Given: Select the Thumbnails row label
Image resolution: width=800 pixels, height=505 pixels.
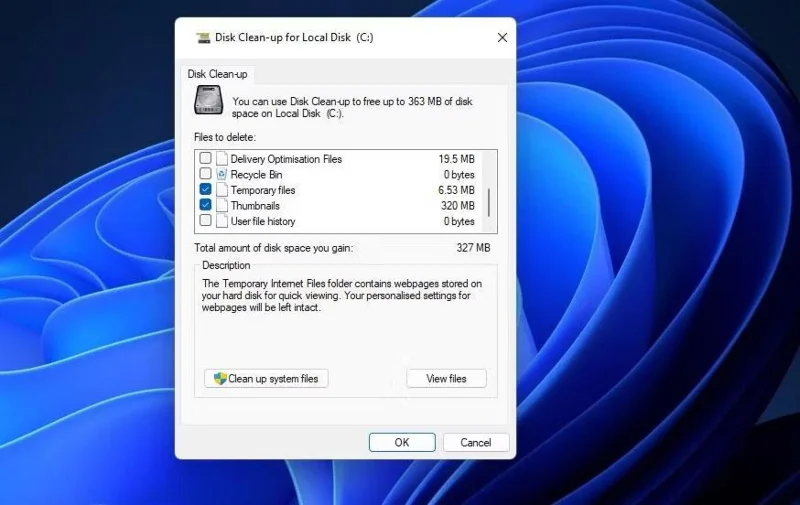Looking at the screenshot, I should [255, 206].
